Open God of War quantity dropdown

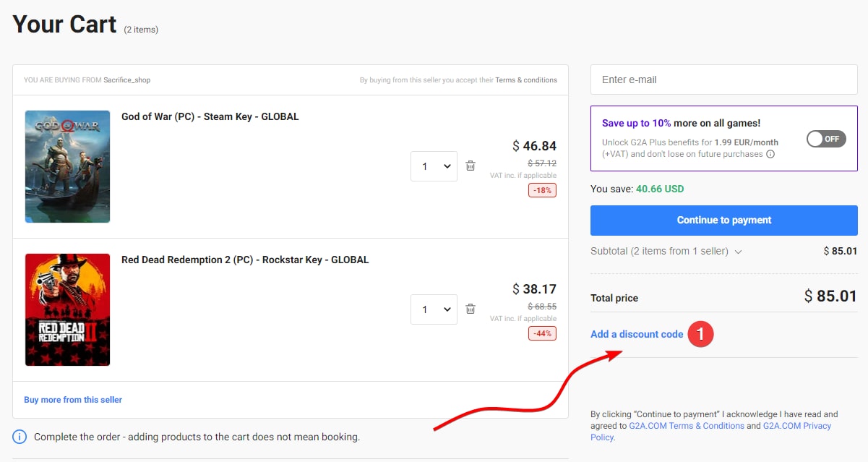click(434, 166)
